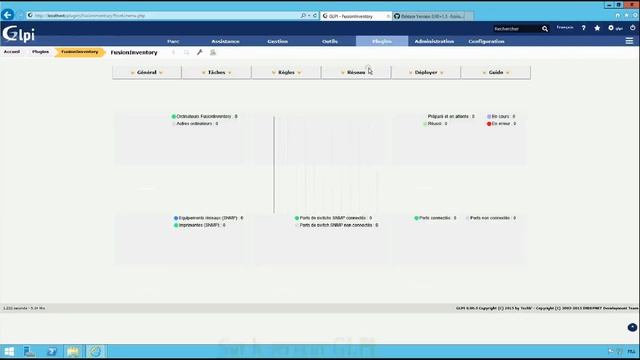Expand the Déployer dropdown menu

[x=426, y=72]
